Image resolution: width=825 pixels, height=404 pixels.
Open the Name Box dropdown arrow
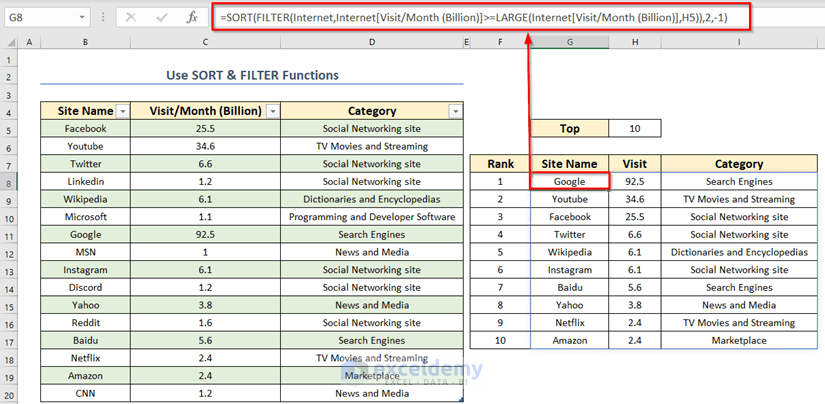pyautogui.click(x=82, y=17)
